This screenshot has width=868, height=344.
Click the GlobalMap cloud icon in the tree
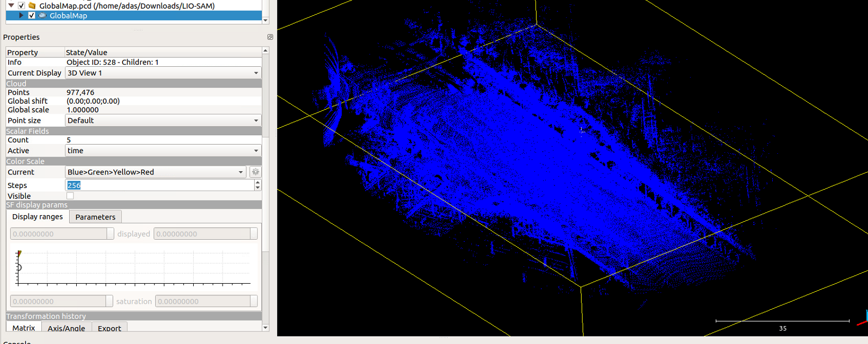42,16
